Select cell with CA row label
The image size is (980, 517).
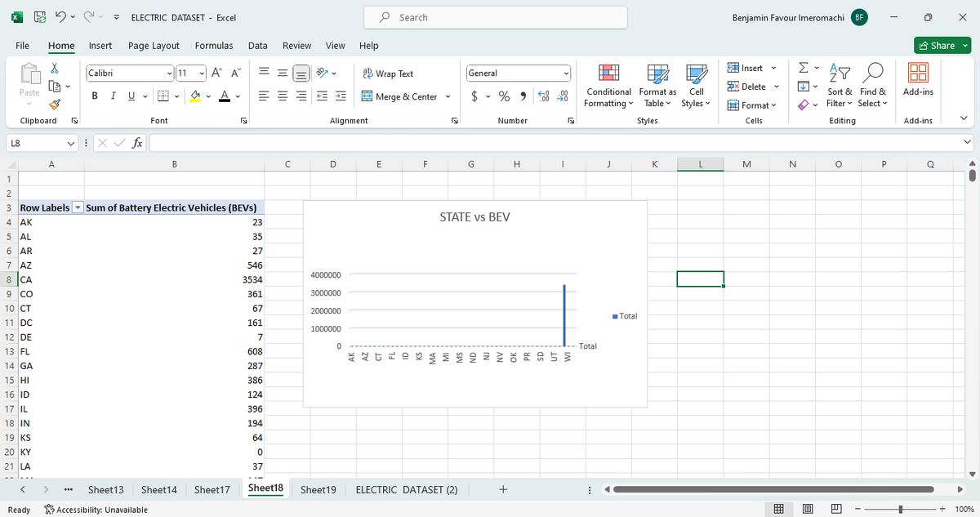[x=50, y=280]
